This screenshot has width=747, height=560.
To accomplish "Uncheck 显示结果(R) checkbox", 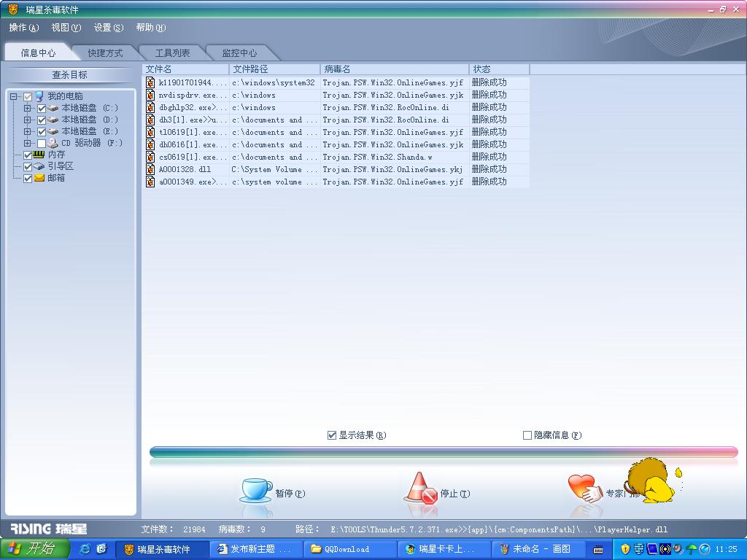I will tap(332, 435).
